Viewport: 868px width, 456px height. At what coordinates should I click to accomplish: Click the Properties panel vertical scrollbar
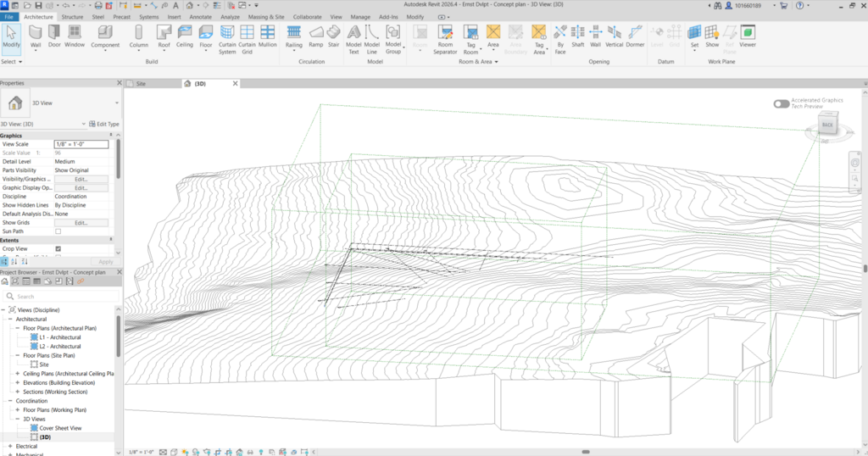click(x=118, y=158)
